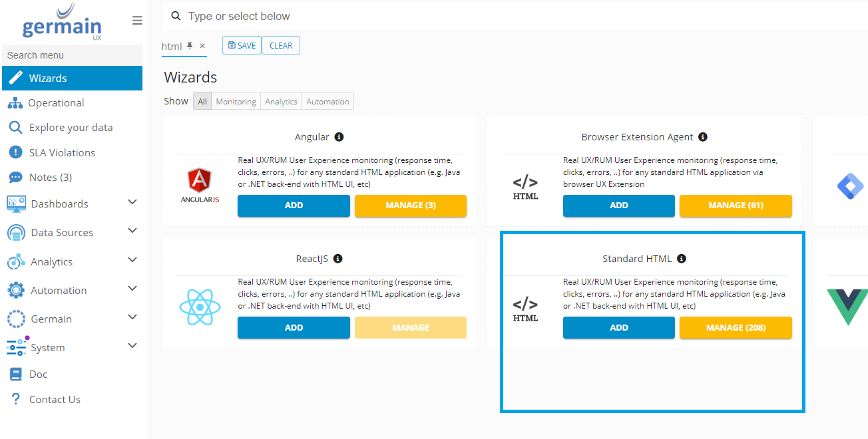The width and height of the screenshot is (868, 439).
Task: Expand the System menu section
Action: 132,346
